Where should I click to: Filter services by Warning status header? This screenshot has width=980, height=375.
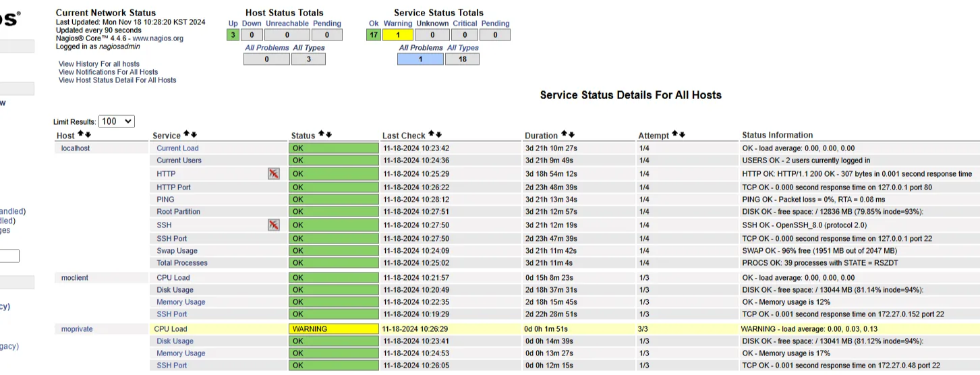click(398, 24)
